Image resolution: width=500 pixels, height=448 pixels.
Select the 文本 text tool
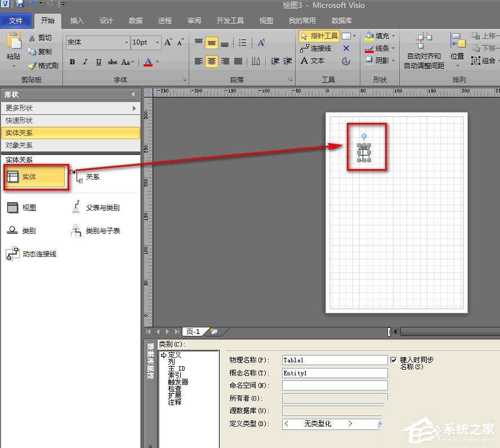(x=317, y=60)
